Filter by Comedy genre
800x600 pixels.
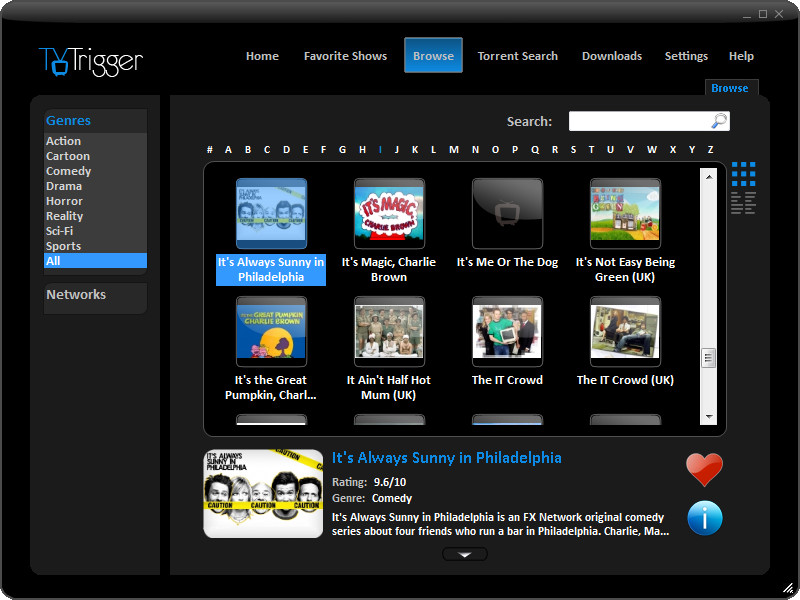point(95,171)
